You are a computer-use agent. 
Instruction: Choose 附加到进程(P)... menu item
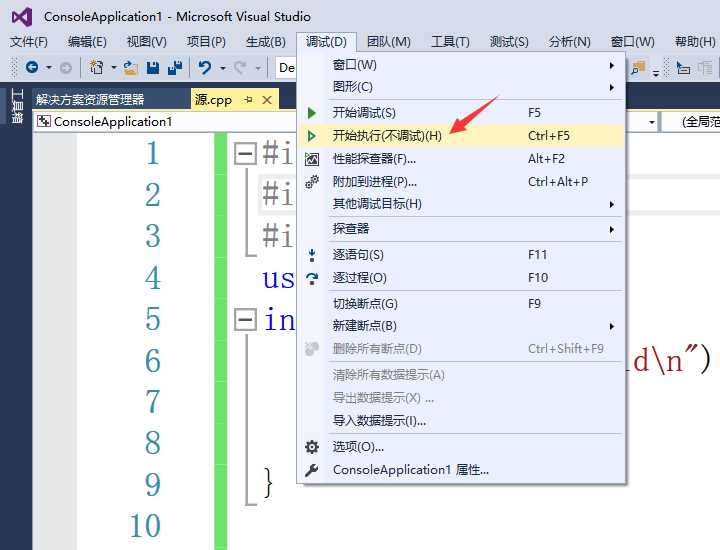(x=462, y=182)
